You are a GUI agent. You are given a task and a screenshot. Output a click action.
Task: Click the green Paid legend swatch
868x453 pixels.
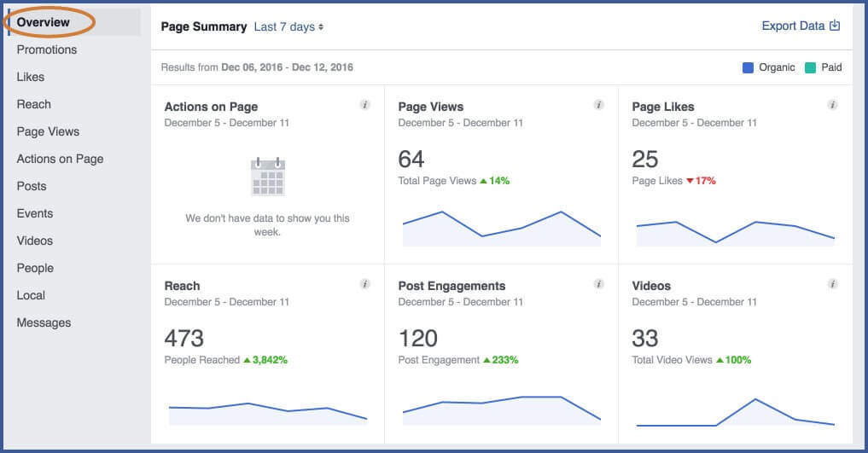(811, 67)
